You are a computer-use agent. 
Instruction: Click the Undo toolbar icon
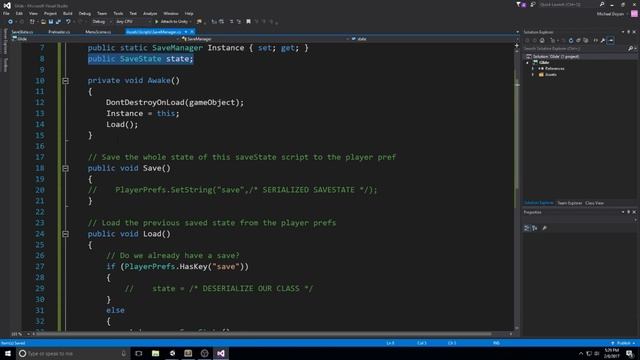coord(68,22)
